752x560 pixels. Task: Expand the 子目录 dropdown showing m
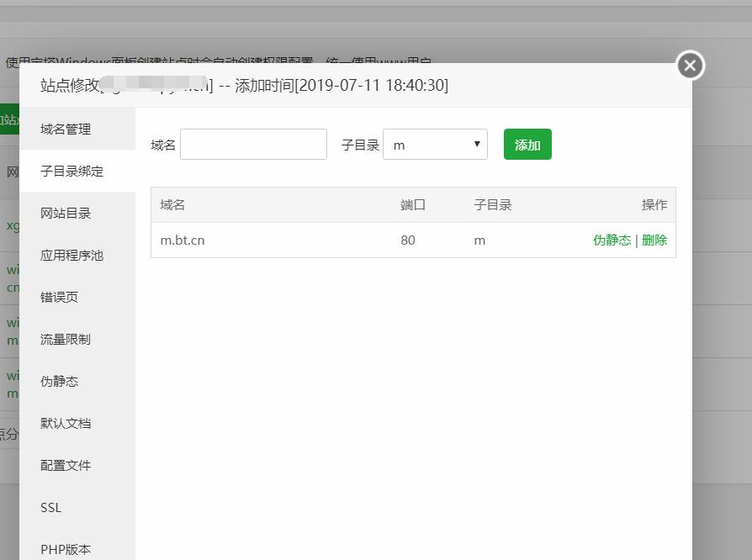[435, 145]
